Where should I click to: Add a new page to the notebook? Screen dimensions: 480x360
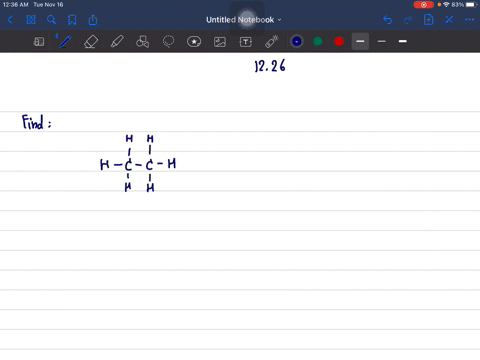(428, 20)
